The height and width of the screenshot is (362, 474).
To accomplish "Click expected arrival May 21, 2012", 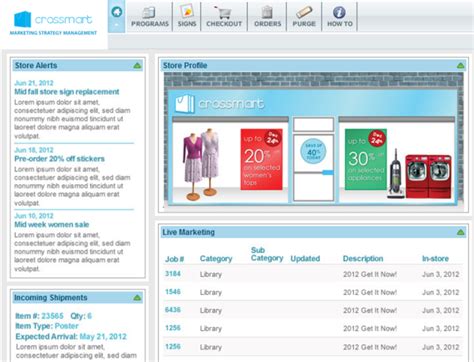I will [103, 336].
